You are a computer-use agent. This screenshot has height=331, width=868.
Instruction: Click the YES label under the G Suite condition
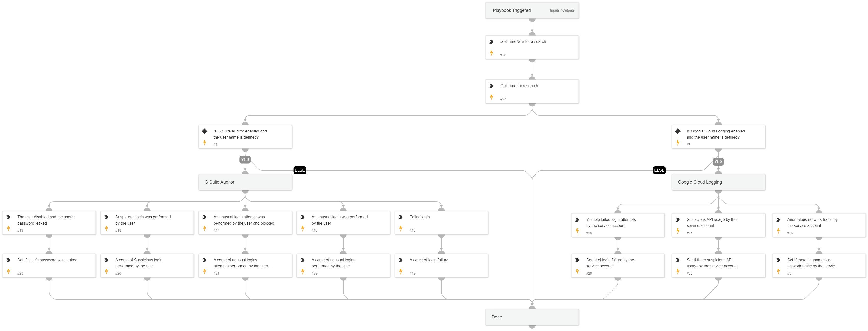[245, 159]
